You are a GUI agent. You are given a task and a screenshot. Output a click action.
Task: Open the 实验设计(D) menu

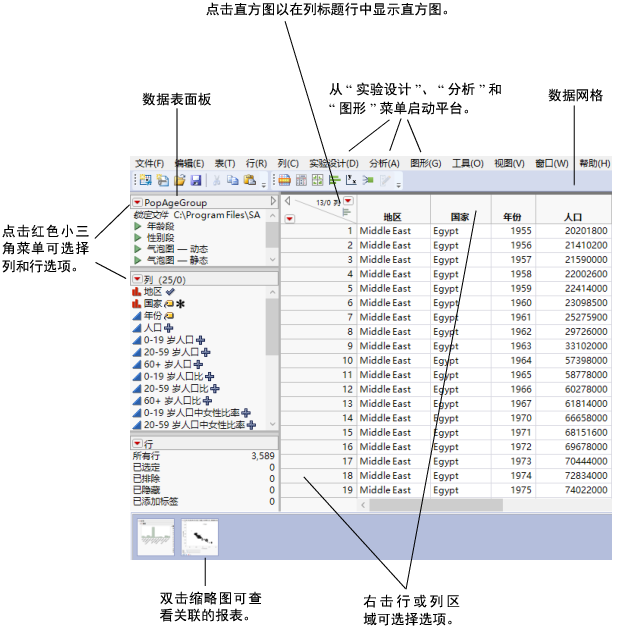[334, 163]
